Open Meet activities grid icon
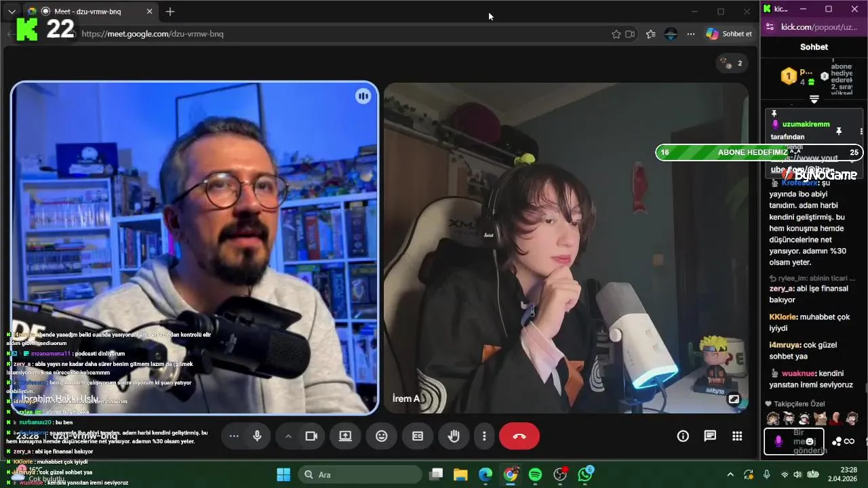The image size is (868, 488). coord(737,436)
